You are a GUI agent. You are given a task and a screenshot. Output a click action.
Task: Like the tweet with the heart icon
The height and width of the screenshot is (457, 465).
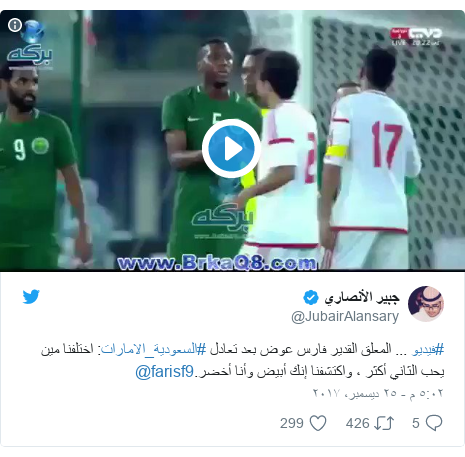pyautogui.click(x=318, y=423)
